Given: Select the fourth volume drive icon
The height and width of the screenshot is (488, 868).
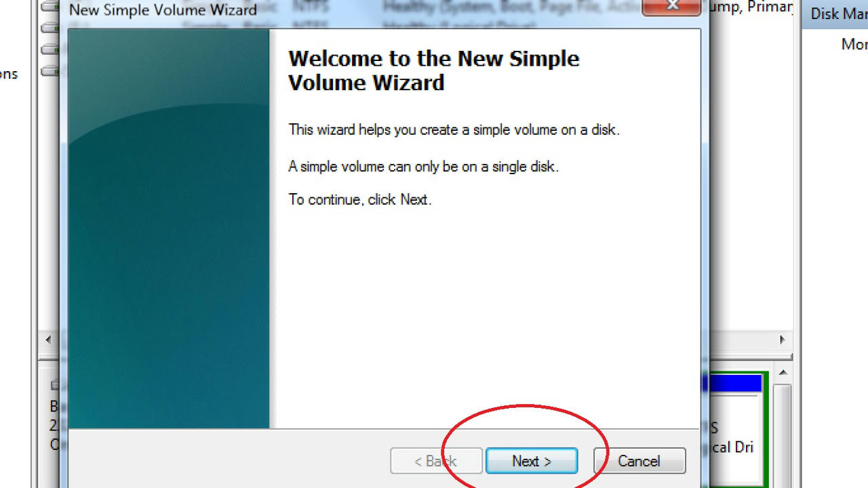Looking at the screenshot, I should click(51, 70).
